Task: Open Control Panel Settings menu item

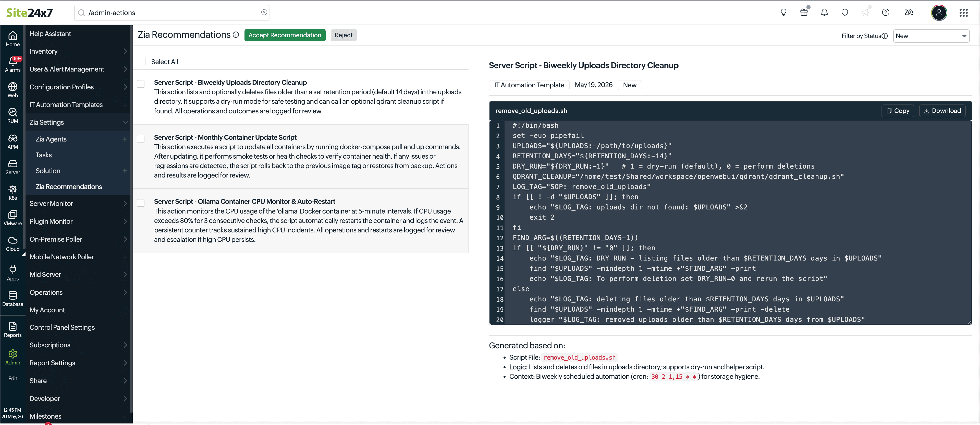Action: tap(62, 327)
